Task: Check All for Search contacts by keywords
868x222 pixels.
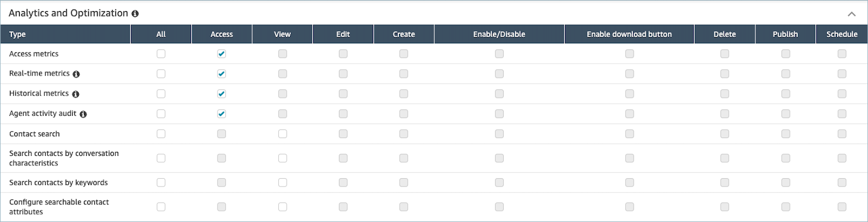Action: coord(161,183)
